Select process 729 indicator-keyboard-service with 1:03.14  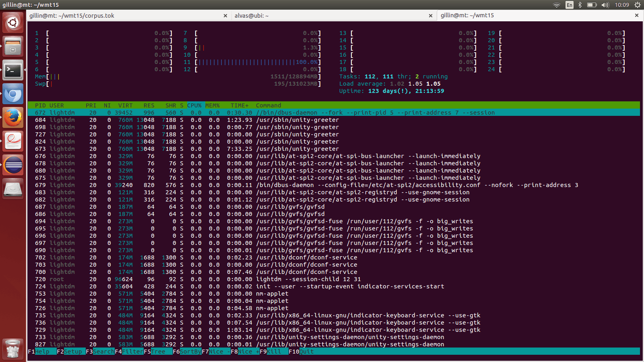(x=334, y=330)
